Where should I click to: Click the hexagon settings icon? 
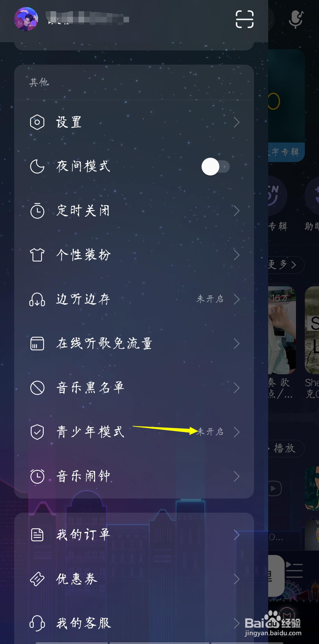[37, 122]
